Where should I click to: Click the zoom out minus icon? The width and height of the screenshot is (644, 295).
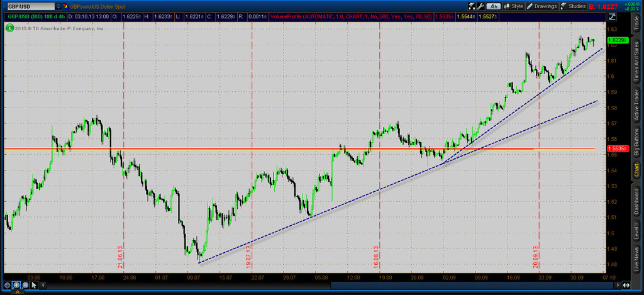click(x=25, y=285)
